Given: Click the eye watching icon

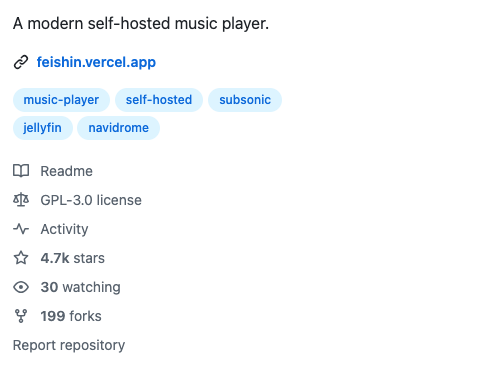Looking at the screenshot, I should 21,287.
